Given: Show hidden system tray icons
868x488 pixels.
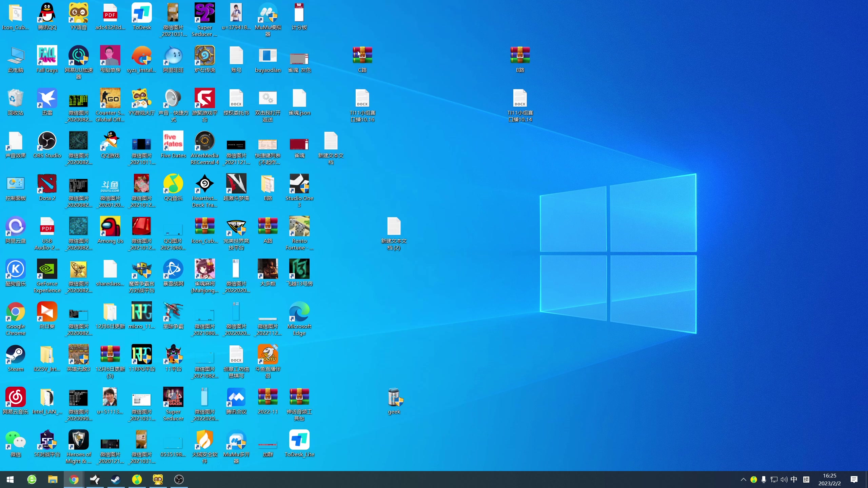Looking at the screenshot, I should pyautogui.click(x=743, y=480).
